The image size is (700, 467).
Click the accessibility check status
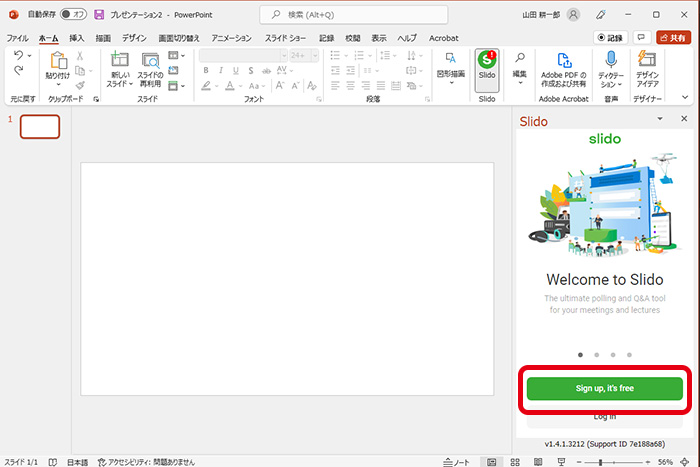[x=146, y=462]
